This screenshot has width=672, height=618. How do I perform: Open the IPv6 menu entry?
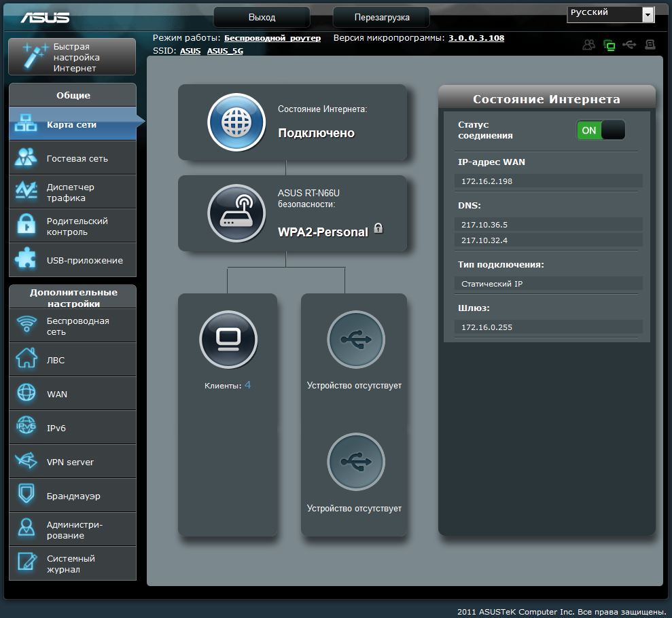[73, 427]
